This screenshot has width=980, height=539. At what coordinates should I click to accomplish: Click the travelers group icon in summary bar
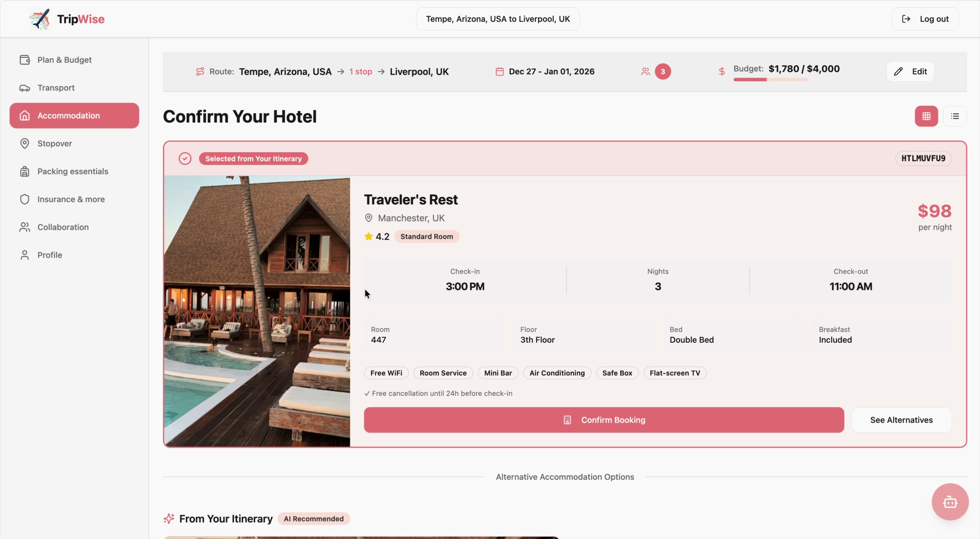point(645,71)
